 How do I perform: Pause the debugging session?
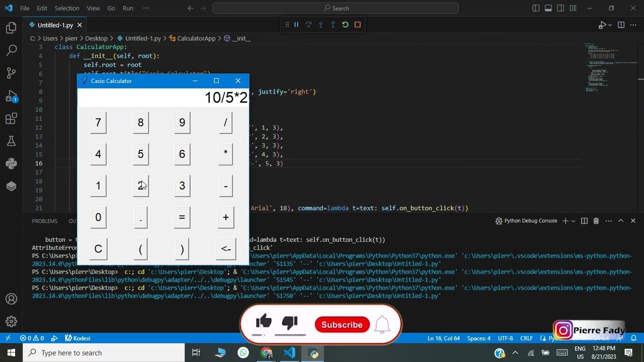tap(296, 25)
